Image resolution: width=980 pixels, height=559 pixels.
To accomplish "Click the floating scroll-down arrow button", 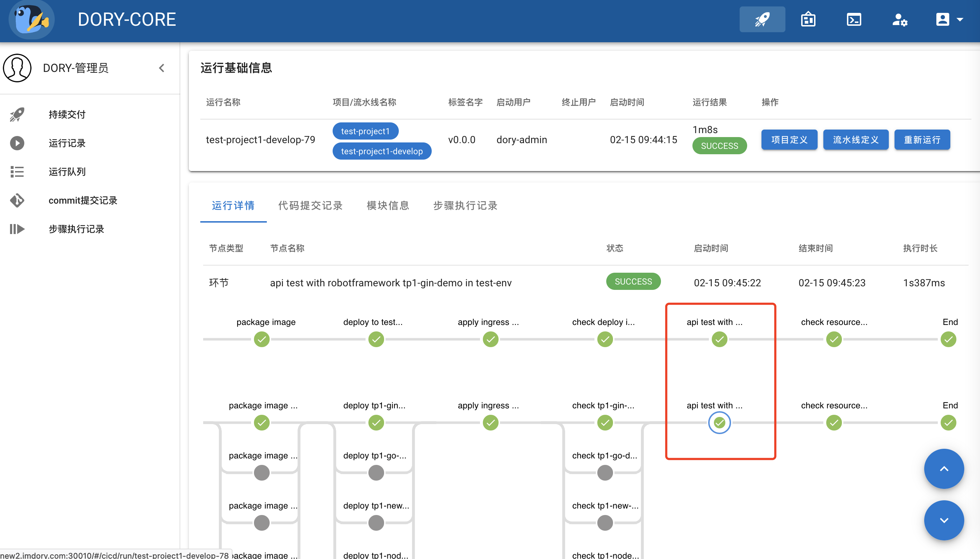I will click(x=944, y=520).
